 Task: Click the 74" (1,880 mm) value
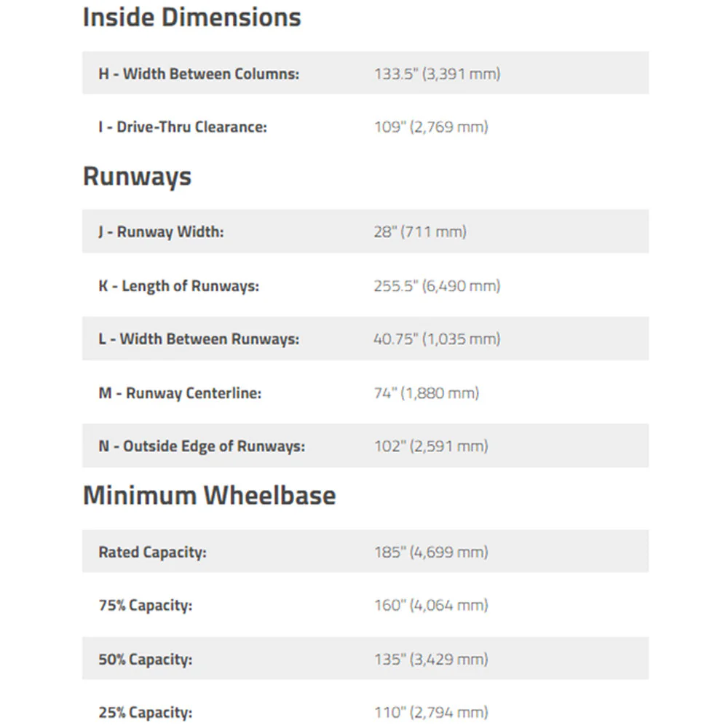[x=427, y=393]
